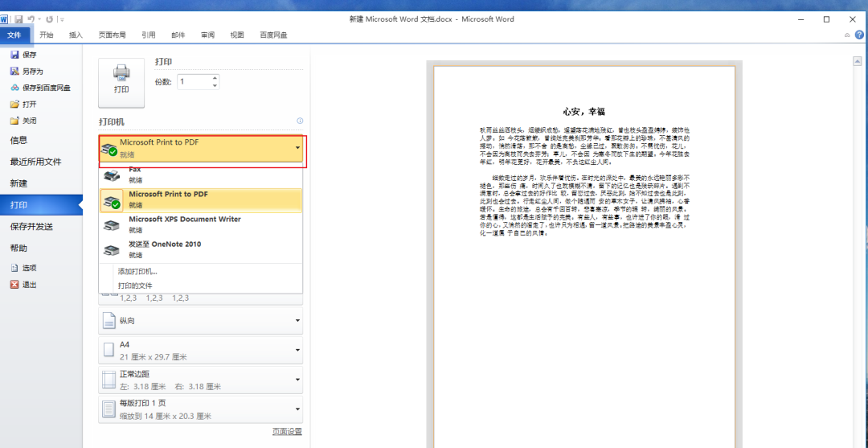Click the document preview page
This screenshot has width=868, height=448.
click(x=584, y=257)
